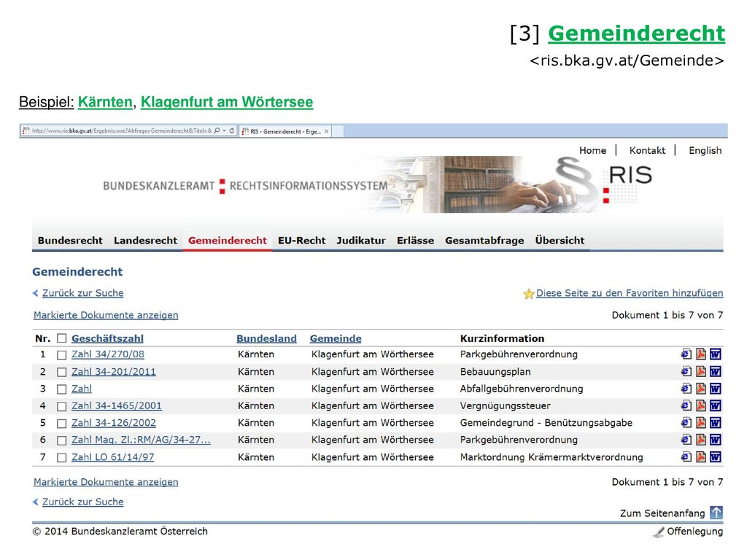Open Word version of Bebauungsplan document
Screen dimensions: 747x560
(716, 371)
